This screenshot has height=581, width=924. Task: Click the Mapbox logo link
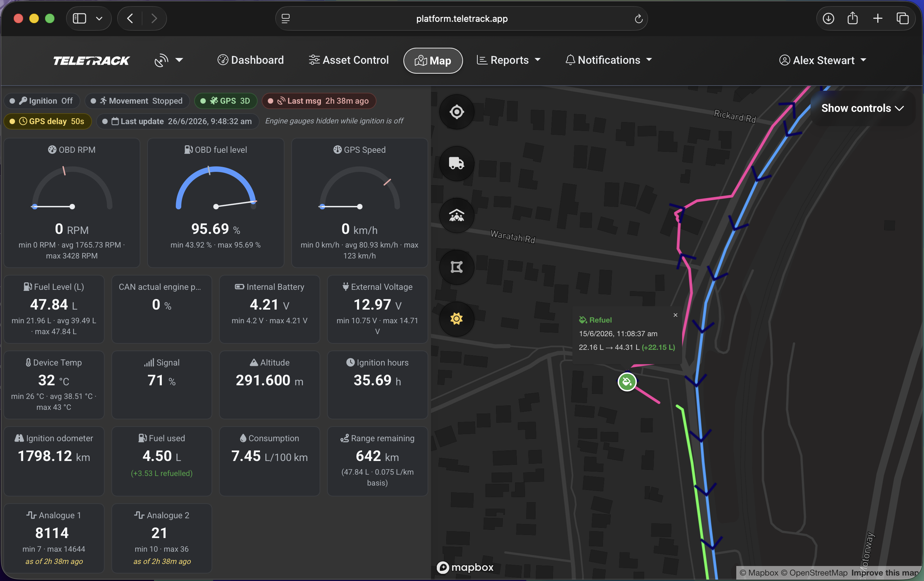pos(465,567)
